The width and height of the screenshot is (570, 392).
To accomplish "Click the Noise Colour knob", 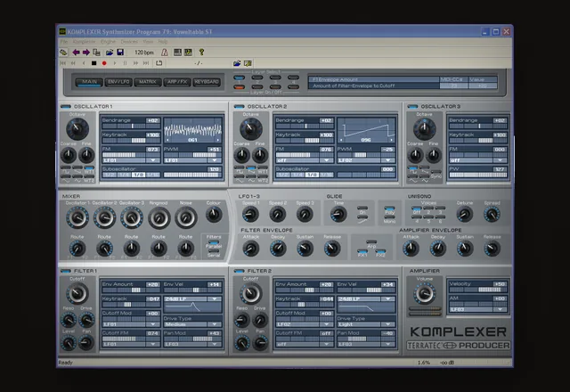I will 214,215.
